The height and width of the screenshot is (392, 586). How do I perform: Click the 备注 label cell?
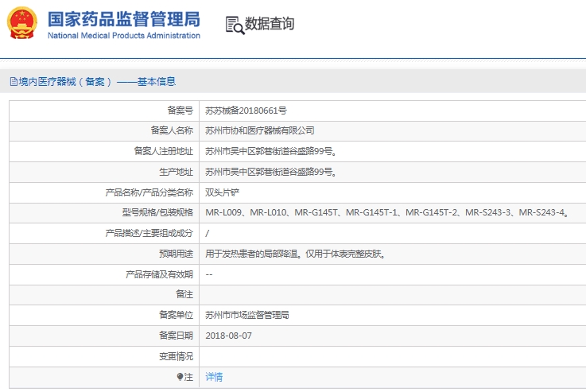(x=104, y=295)
